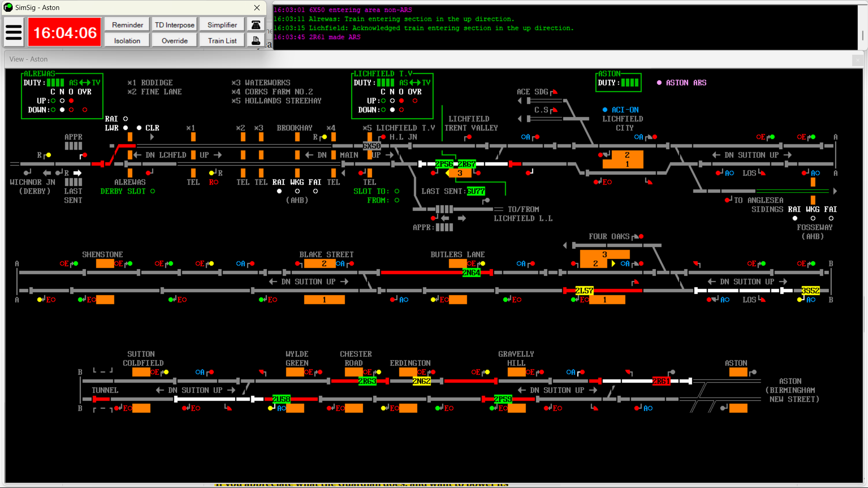The width and height of the screenshot is (868, 488).
Task: Click the ACE SDG shunt signal
Action: click(x=554, y=92)
